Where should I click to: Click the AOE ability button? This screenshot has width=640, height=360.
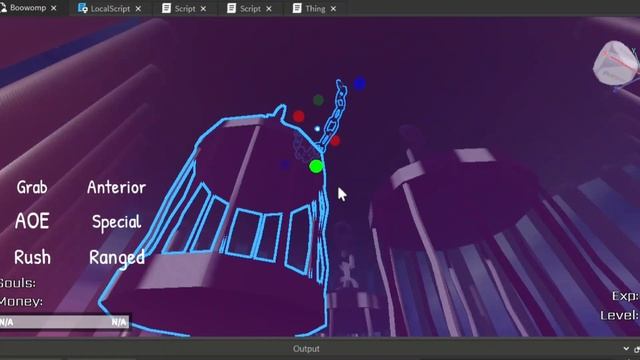[32, 221]
